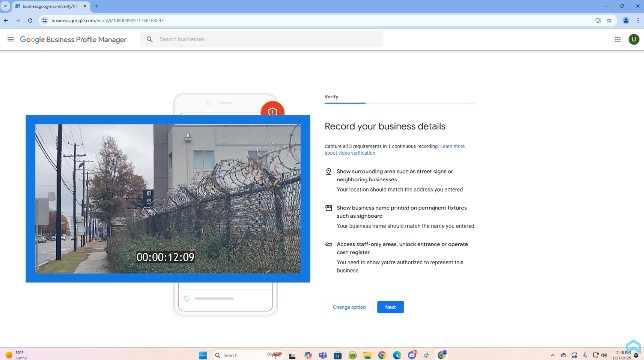Image resolution: width=644 pixels, height=360 pixels.
Task: Open File Explorer from taskbar
Action: (x=367, y=355)
